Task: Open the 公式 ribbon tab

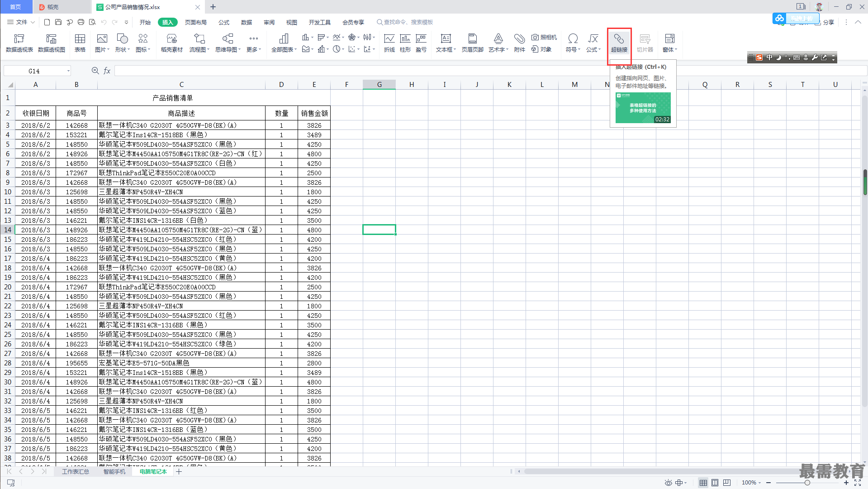Action: (224, 22)
